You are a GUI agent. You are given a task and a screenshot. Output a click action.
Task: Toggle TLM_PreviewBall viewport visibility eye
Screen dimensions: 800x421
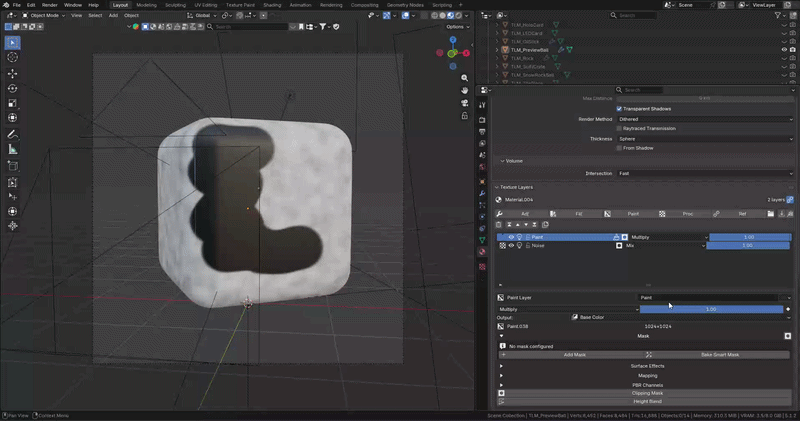784,50
